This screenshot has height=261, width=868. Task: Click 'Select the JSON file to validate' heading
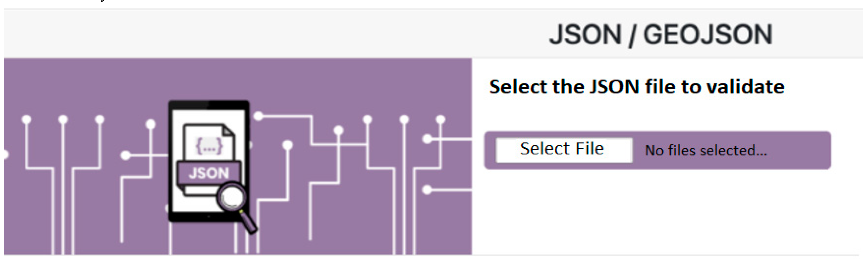coord(637,87)
